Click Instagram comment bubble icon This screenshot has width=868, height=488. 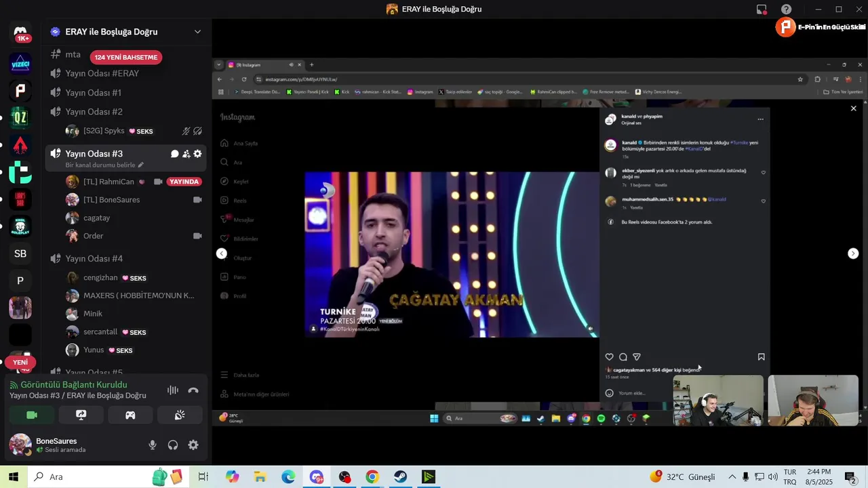(x=623, y=357)
